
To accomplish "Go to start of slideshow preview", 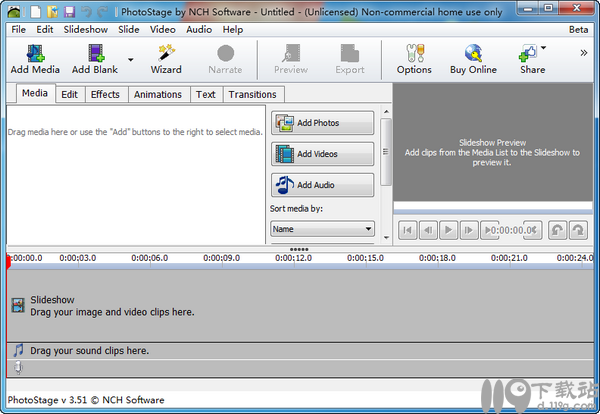I will (408, 230).
